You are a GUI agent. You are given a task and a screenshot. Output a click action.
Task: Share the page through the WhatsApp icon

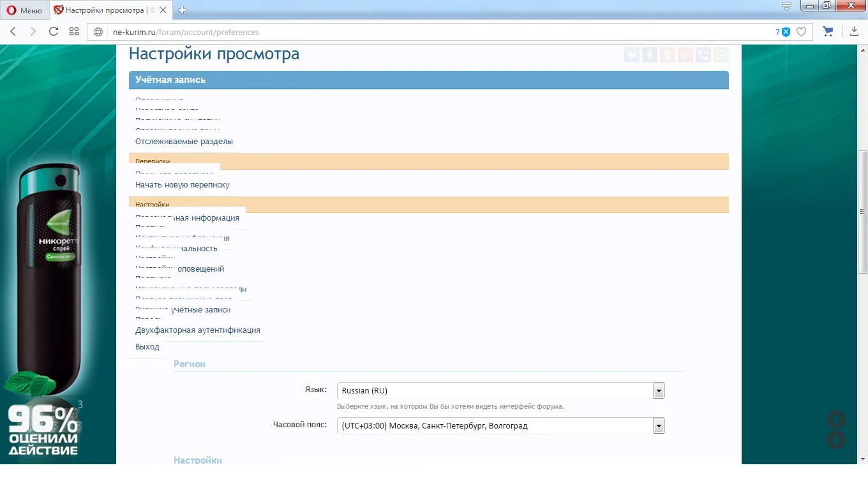coord(721,55)
